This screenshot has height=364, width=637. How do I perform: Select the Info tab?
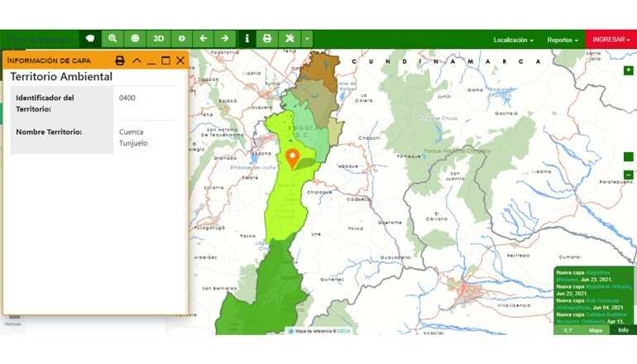(x=623, y=330)
